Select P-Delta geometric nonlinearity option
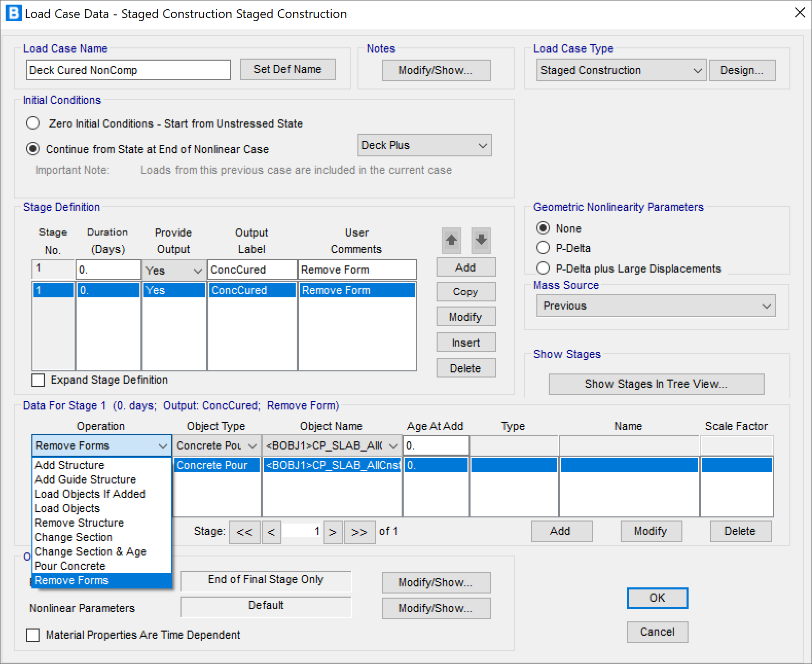812x664 pixels. (x=543, y=248)
